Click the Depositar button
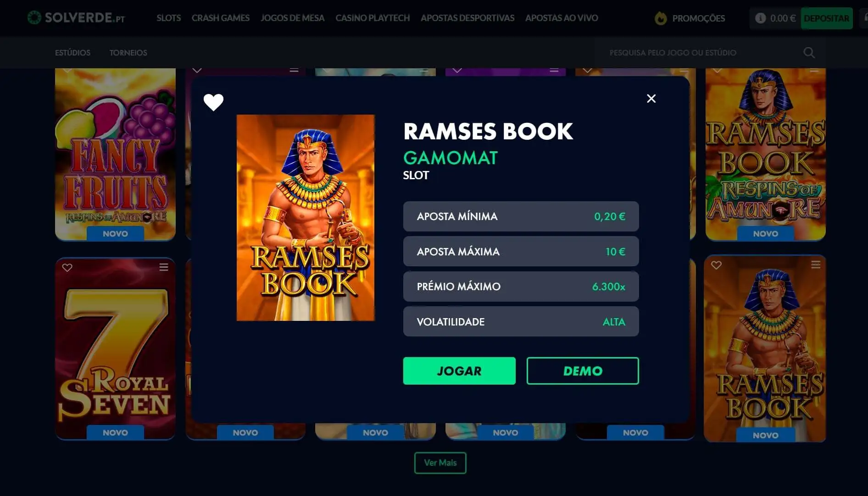This screenshot has width=868, height=496. coord(827,18)
